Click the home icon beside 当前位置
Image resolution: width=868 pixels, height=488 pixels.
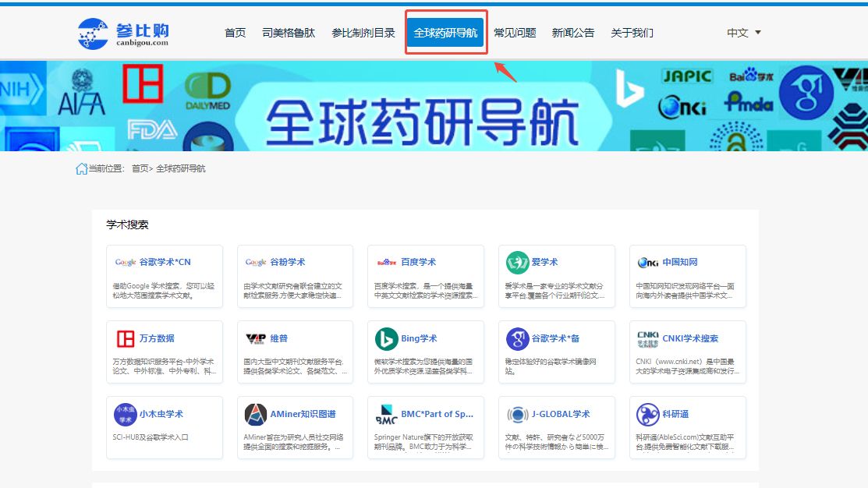click(81, 168)
